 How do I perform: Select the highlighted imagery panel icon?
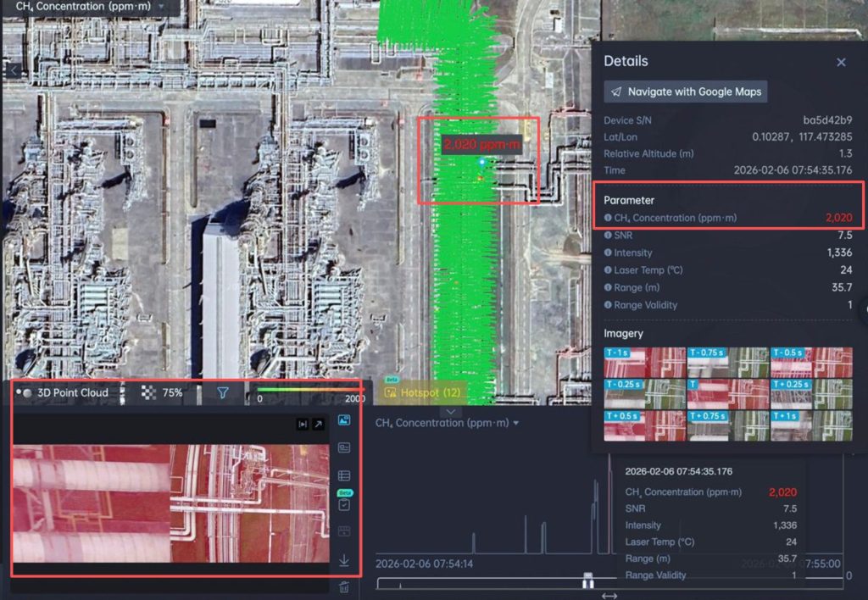[x=343, y=419]
